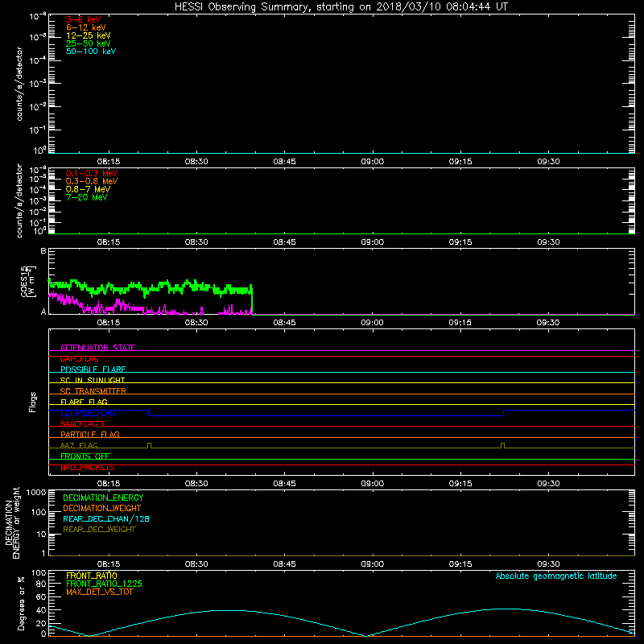
Task: Click the A level label on GOES15 axis
Action: point(43,312)
